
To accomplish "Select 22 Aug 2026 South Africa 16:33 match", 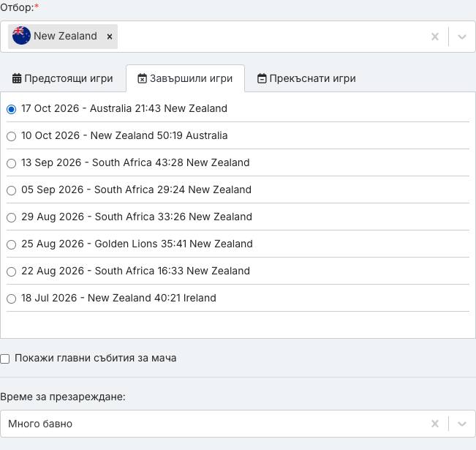I will (11, 271).
